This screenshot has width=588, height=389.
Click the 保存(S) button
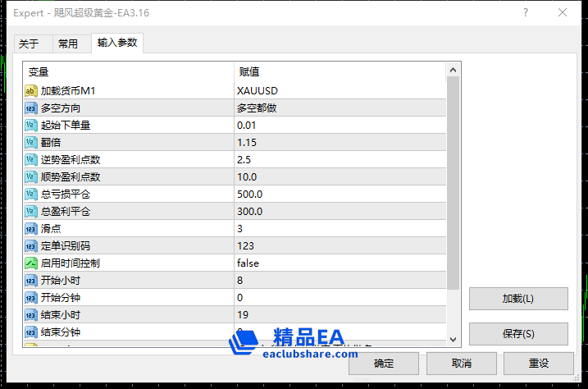[x=518, y=334]
